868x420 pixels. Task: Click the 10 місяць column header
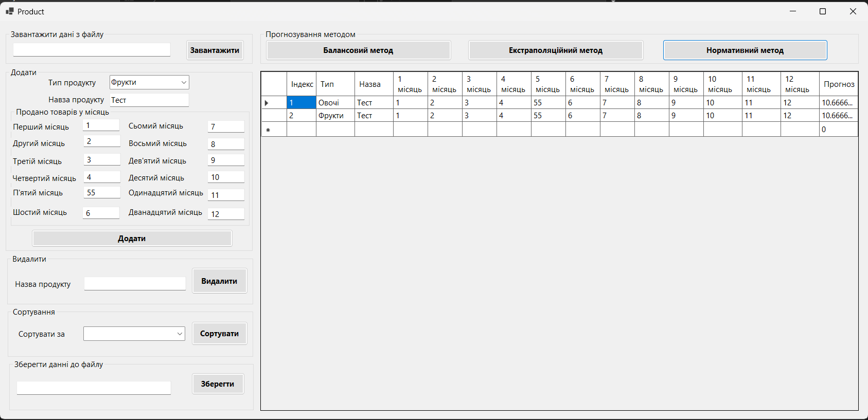[x=723, y=84]
